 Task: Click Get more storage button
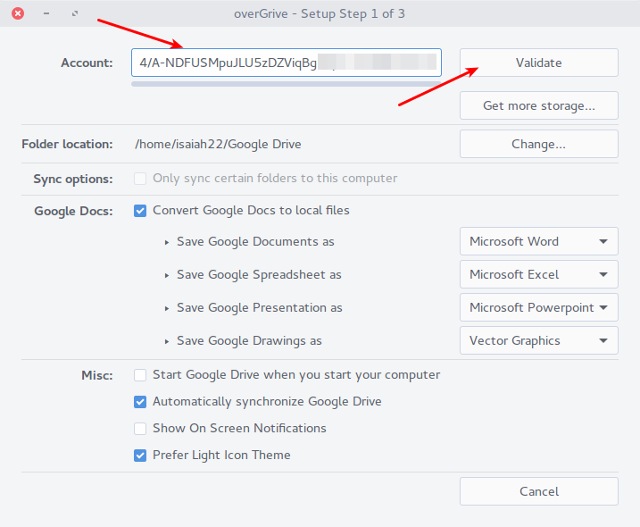[x=538, y=105]
